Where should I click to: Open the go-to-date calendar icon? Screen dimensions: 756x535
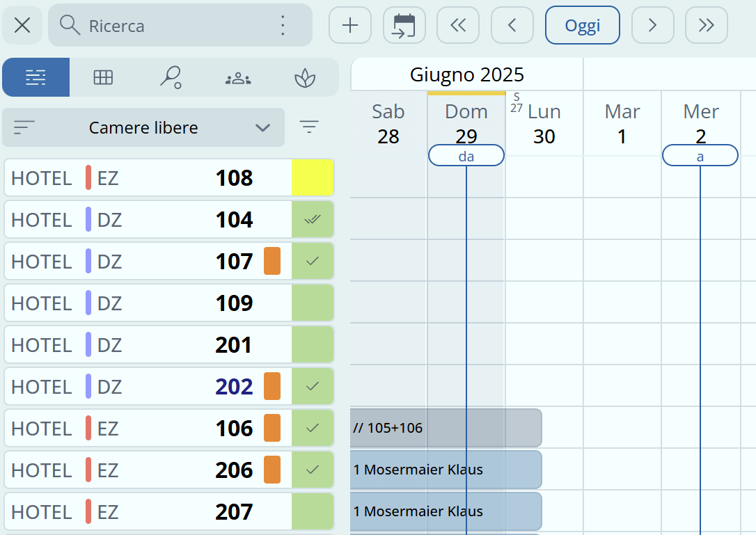tap(404, 26)
